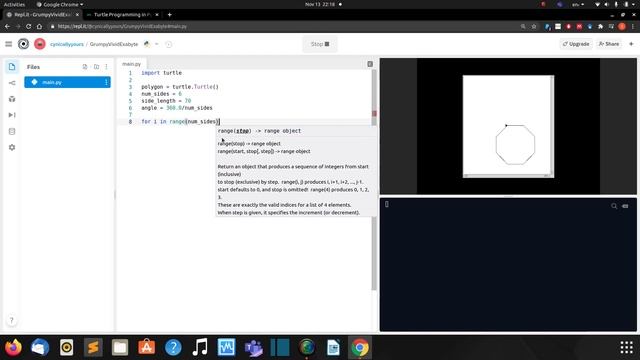Open the help question mark icon
This screenshot has height=360, width=640.
click(x=11, y=320)
